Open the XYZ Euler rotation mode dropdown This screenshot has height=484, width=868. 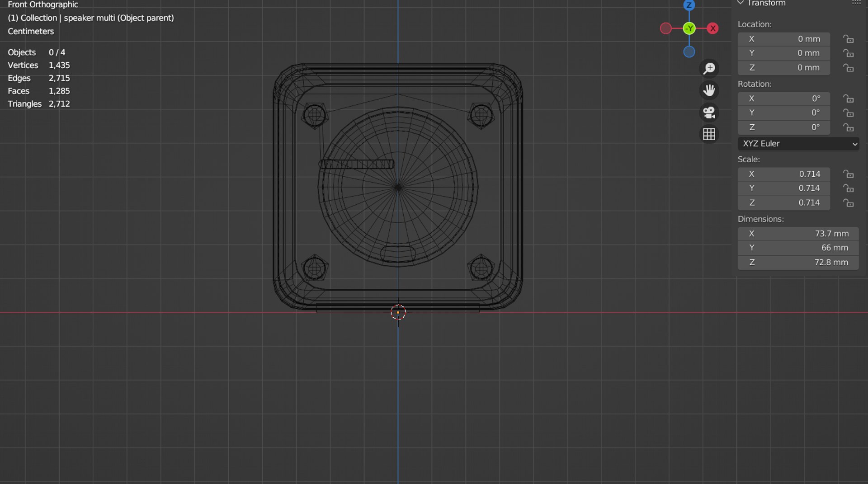798,144
